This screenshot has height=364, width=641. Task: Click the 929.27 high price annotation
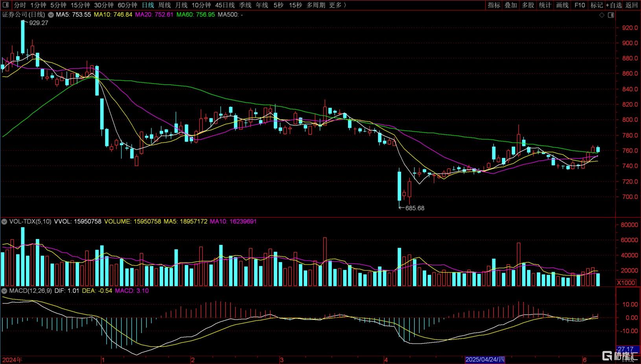pyautogui.click(x=39, y=23)
